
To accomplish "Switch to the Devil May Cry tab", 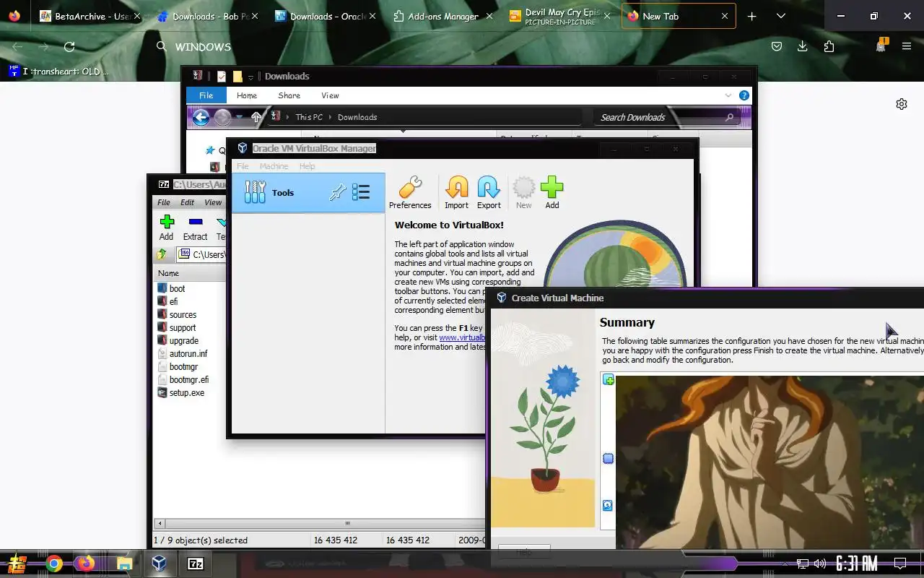I will [x=561, y=16].
